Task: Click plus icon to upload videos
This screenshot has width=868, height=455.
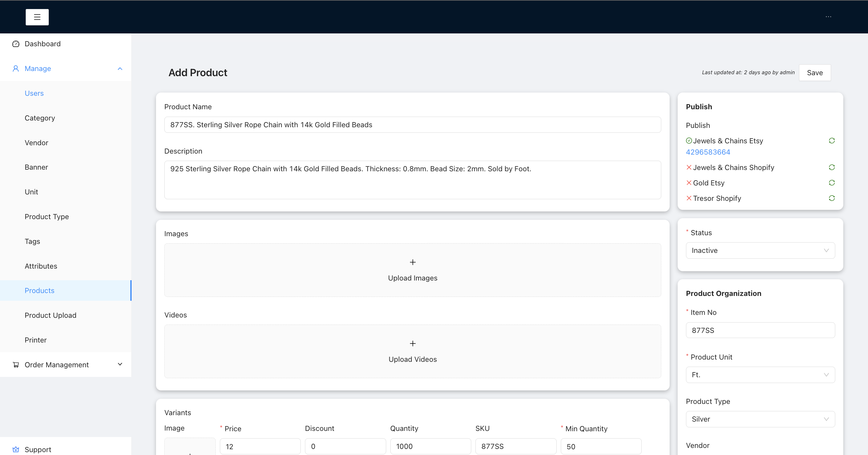Action: point(412,343)
